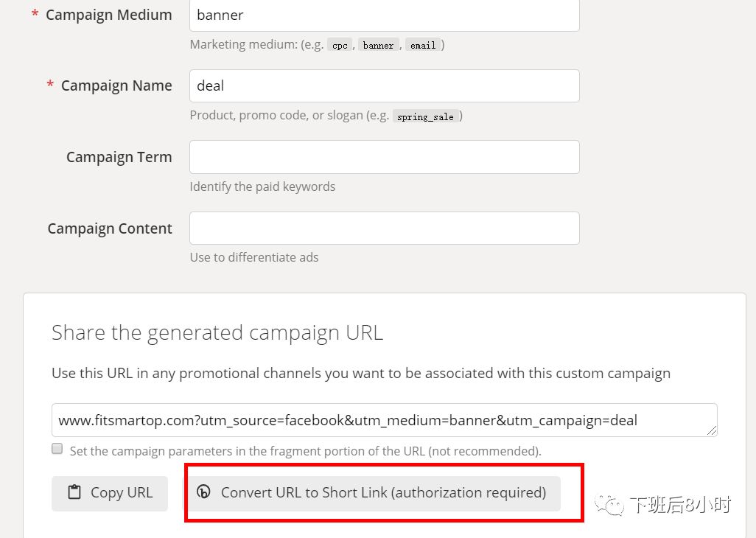Image resolution: width=756 pixels, height=538 pixels.
Task: Click the clipboard icon beside Copy URL
Action: (x=74, y=492)
